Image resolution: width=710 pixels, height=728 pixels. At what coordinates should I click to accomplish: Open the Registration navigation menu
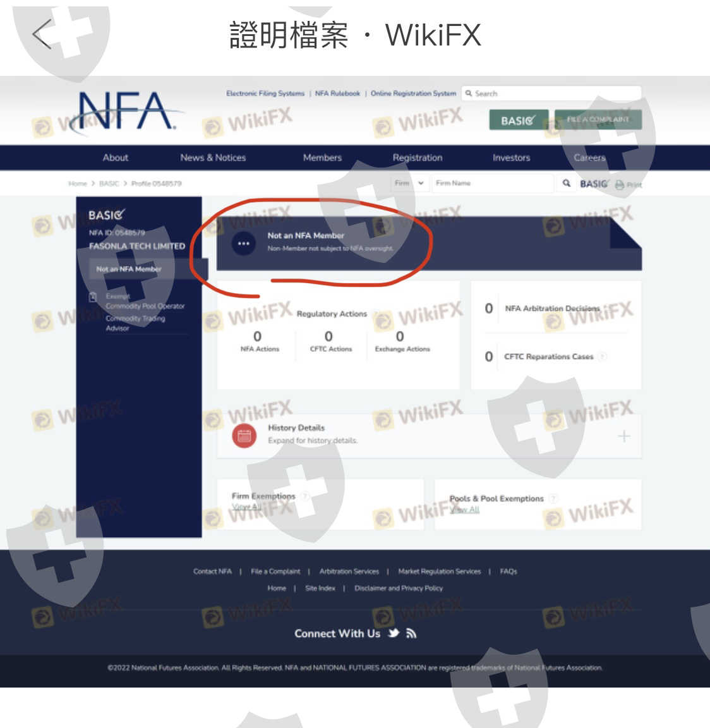click(x=417, y=158)
